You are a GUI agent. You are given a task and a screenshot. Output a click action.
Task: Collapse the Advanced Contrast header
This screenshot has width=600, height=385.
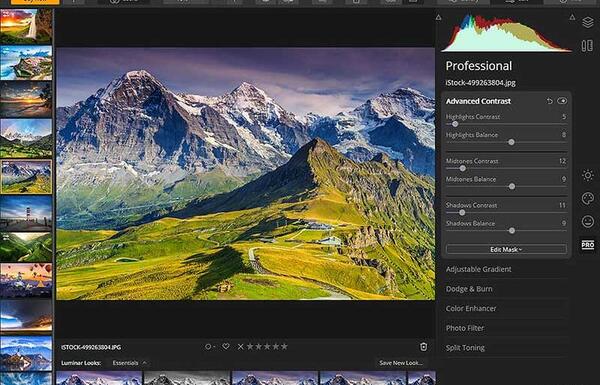coord(478,101)
